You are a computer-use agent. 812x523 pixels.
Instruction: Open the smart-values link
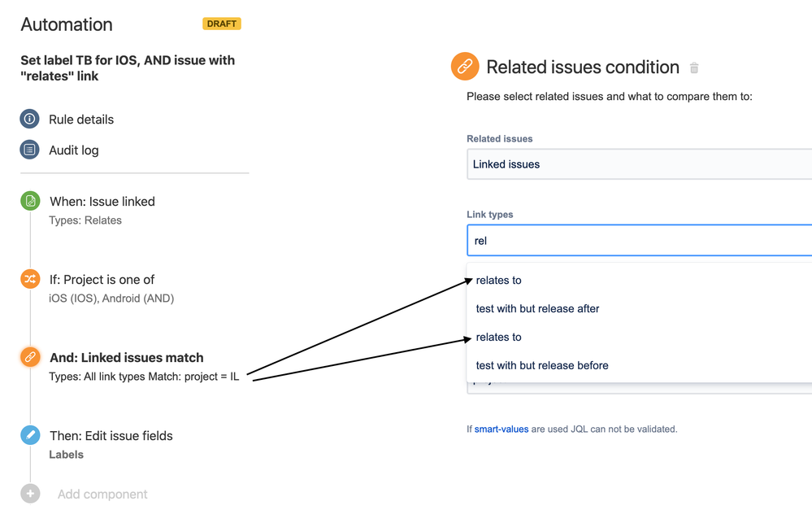[502, 429]
